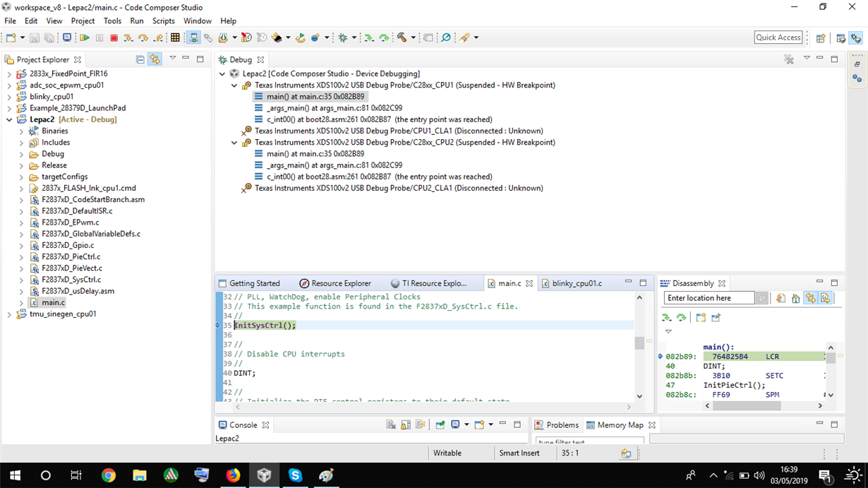Toggle Show Source in Disassembly view
This screenshot has height=488, width=868.
point(825,298)
